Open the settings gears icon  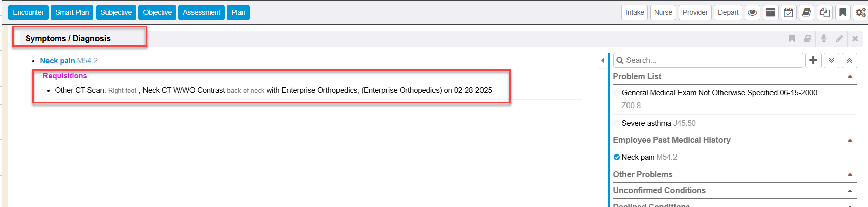click(x=860, y=12)
